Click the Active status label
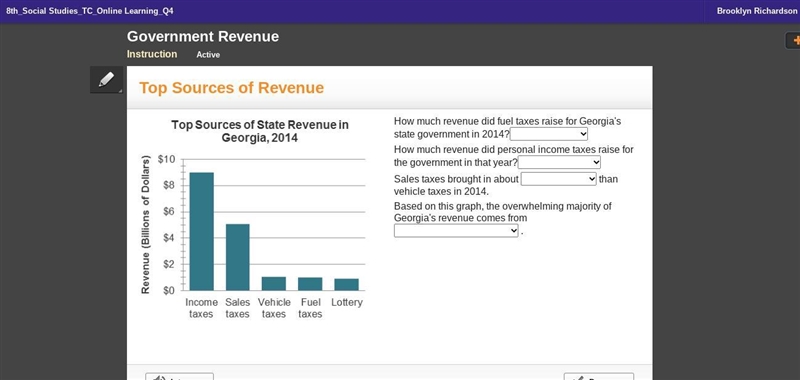The height and width of the screenshot is (380, 800). (208, 55)
